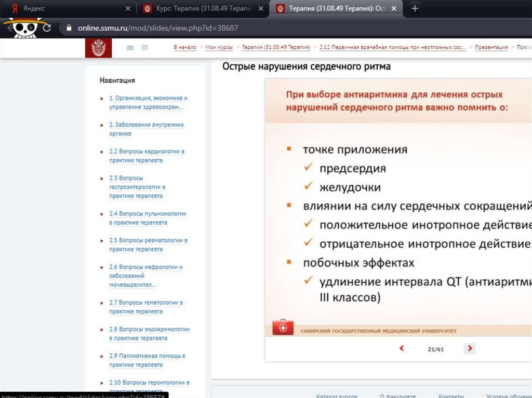Click the padlock site security icon
This screenshot has height=398, width=532.
tap(69, 28)
